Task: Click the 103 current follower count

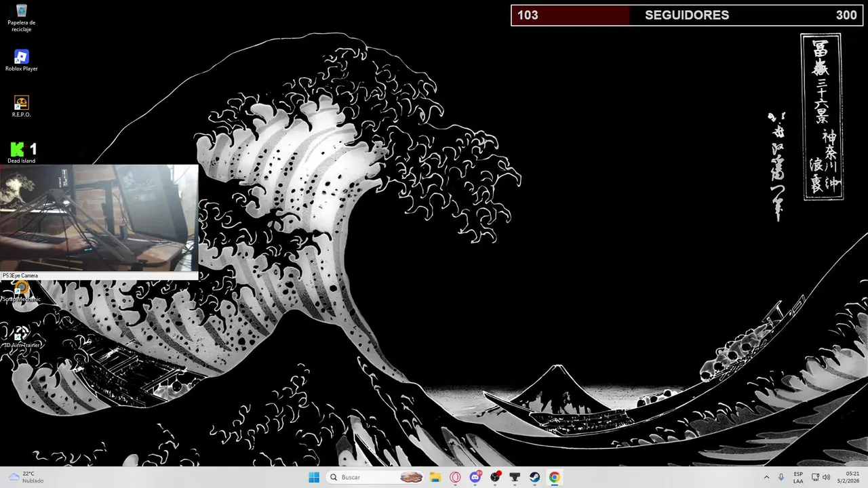Action: [528, 15]
